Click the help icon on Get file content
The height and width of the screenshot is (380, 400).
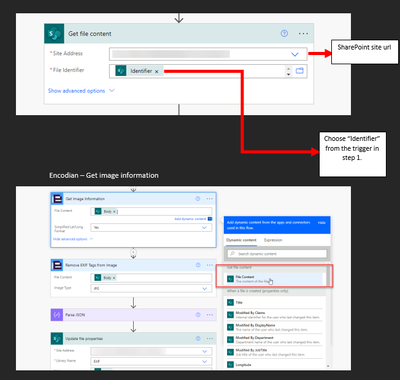tap(284, 33)
